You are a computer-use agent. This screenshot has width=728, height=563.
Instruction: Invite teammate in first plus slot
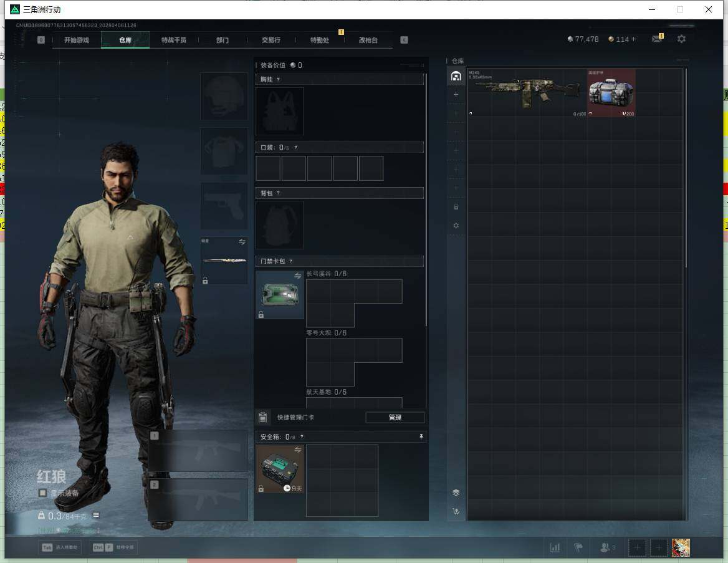click(637, 547)
